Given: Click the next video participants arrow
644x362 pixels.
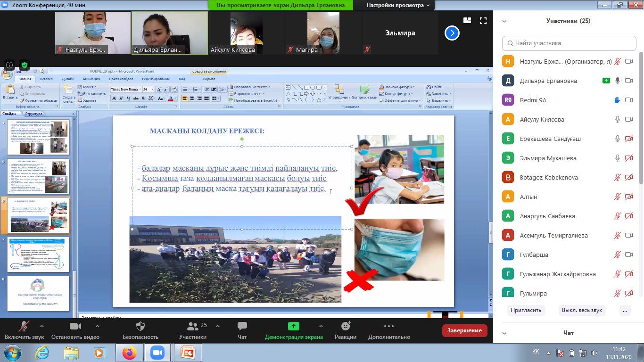Looking at the screenshot, I should 452,33.
